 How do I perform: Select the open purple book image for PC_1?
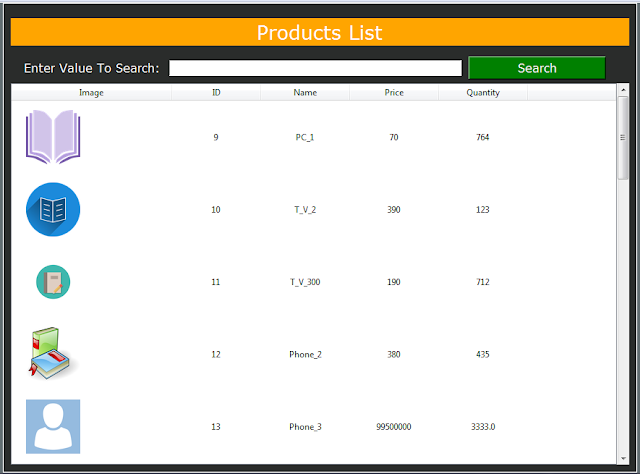coord(53,137)
